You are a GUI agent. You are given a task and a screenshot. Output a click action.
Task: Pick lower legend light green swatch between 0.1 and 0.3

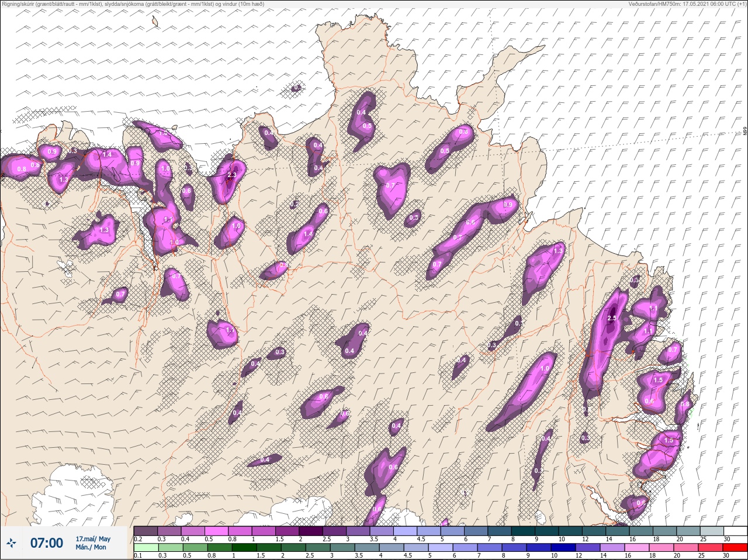[x=146, y=548]
